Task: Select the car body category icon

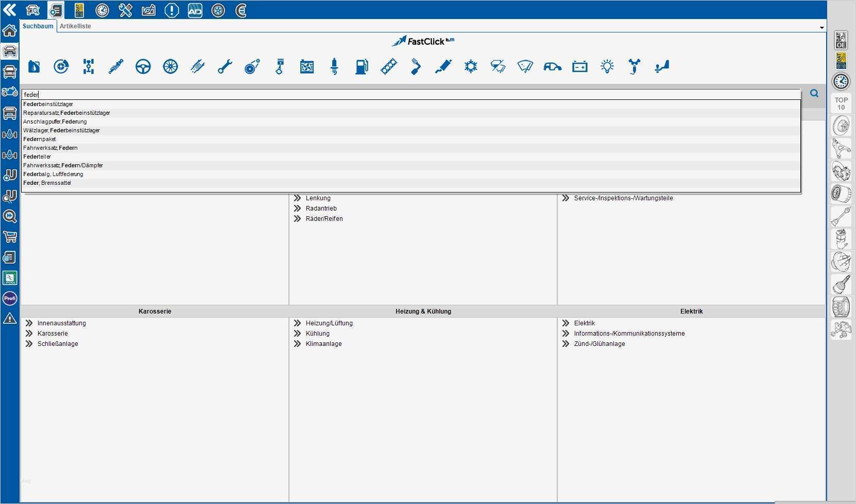Action: (x=553, y=66)
